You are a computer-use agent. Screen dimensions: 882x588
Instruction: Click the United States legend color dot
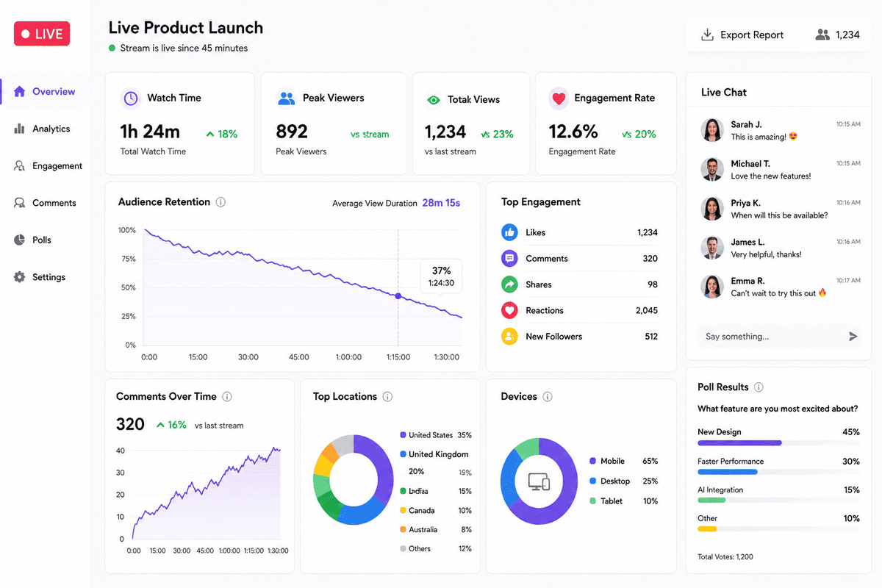[x=403, y=435]
